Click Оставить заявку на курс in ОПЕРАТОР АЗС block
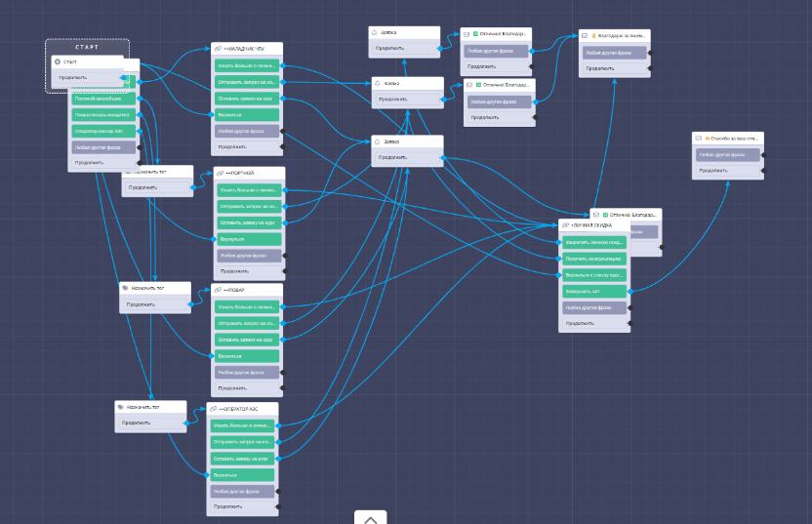This screenshot has height=524, width=812. click(x=244, y=458)
